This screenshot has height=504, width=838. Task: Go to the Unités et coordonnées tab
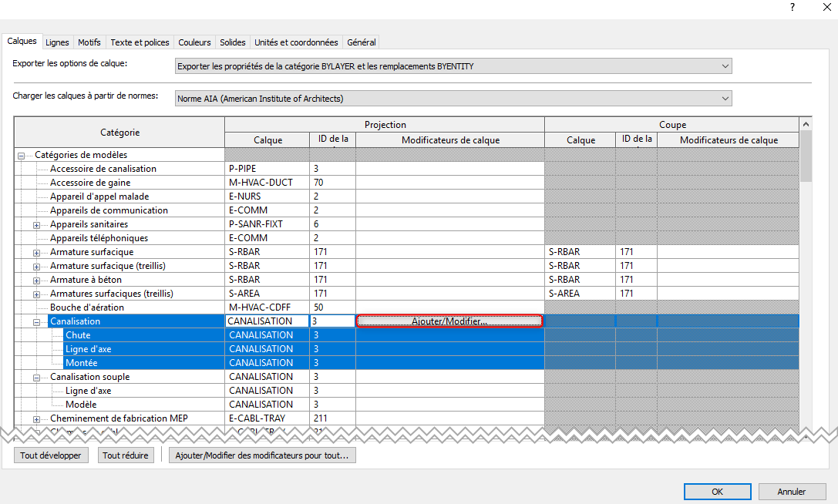coord(296,42)
